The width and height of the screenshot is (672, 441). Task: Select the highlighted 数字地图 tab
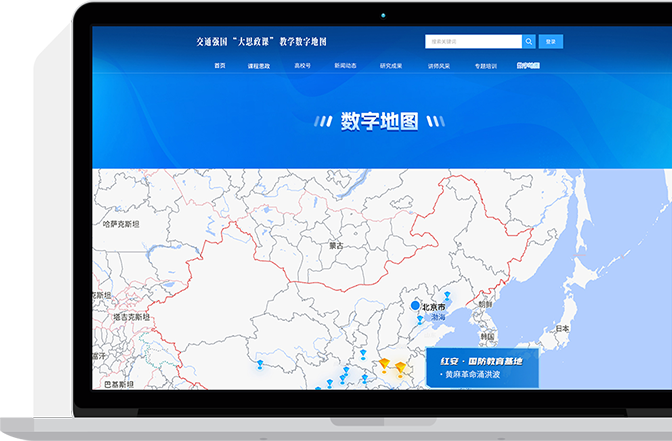(528, 65)
